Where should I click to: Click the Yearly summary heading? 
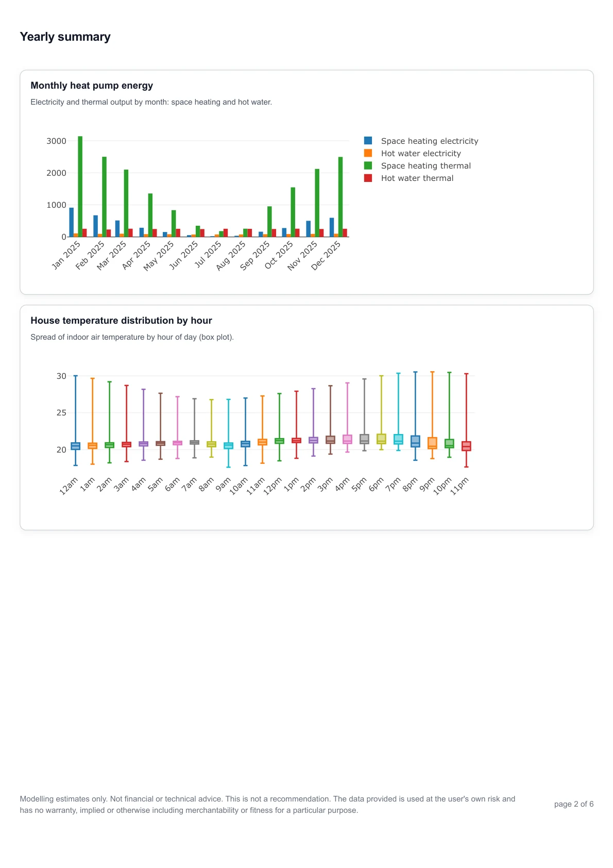click(x=65, y=37)
